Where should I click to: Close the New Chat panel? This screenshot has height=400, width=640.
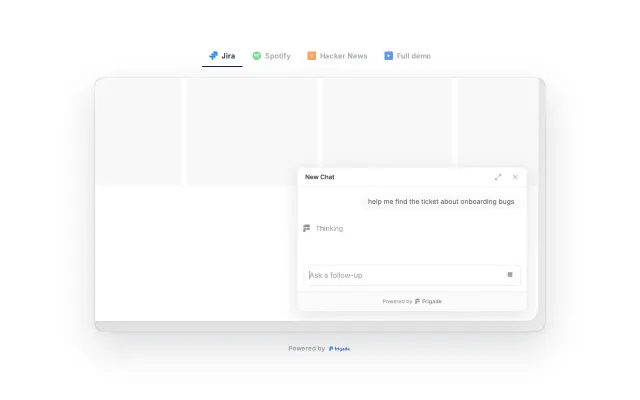[515, 177]
